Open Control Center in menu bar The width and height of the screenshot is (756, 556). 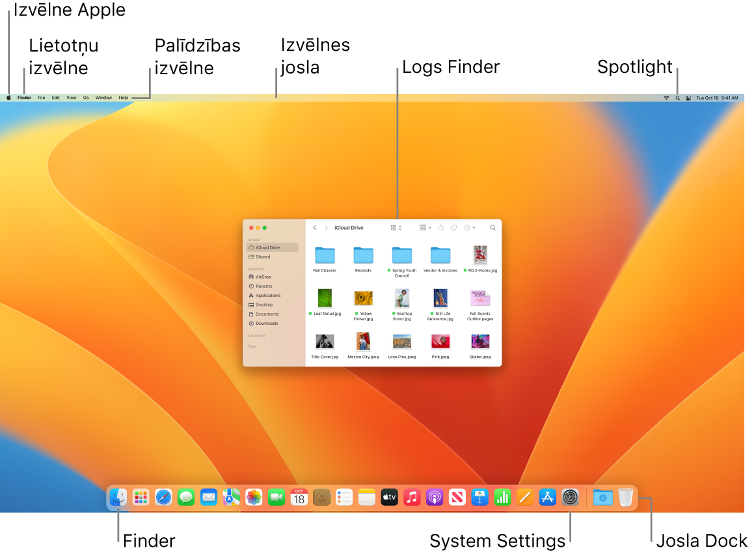click(688, 98)
